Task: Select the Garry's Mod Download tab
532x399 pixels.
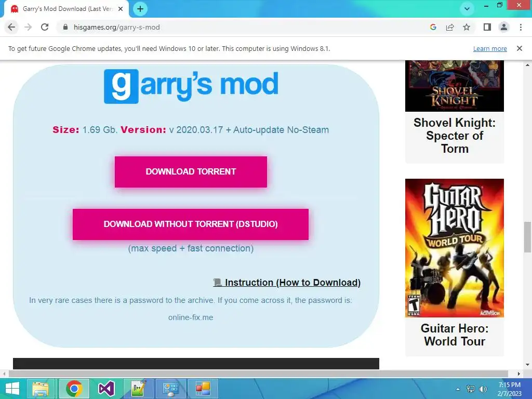Action: click(67, 9)
